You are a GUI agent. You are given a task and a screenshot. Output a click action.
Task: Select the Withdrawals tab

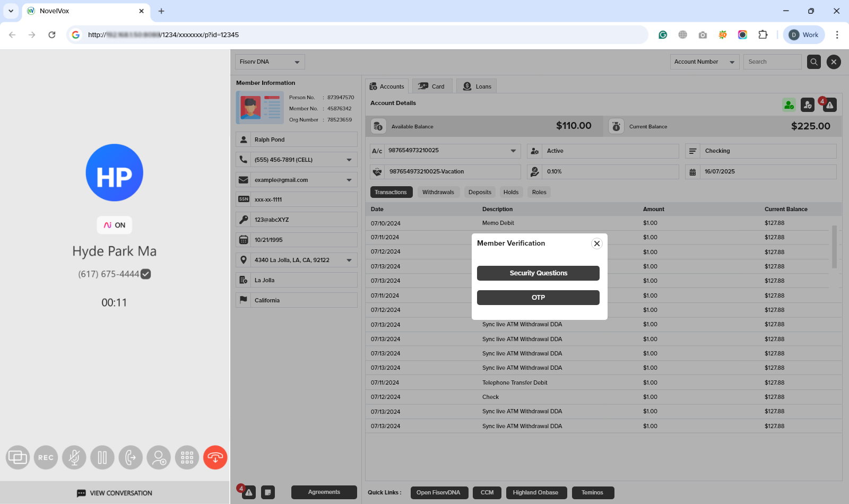point(438,192)
